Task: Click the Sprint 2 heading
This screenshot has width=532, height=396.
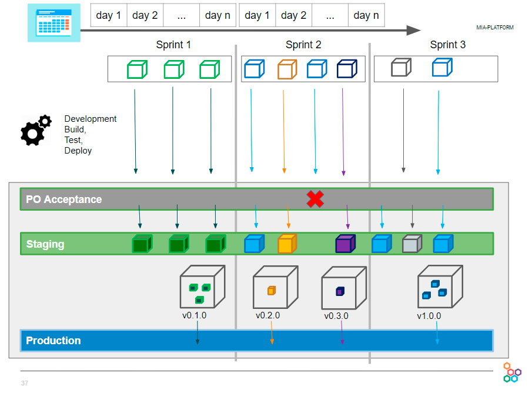Action: (303, 45)
